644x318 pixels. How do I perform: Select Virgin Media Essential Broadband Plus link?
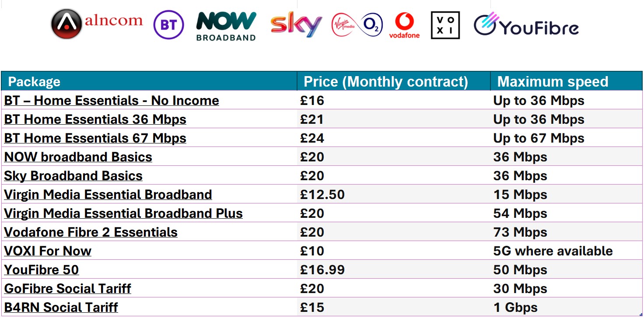(x=123, y=213)
